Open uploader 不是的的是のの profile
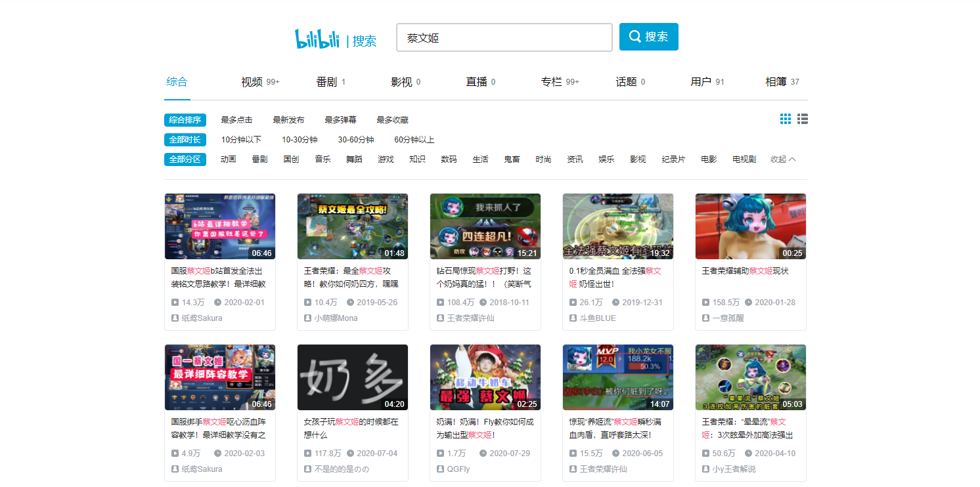 click(x=342, y=469)
